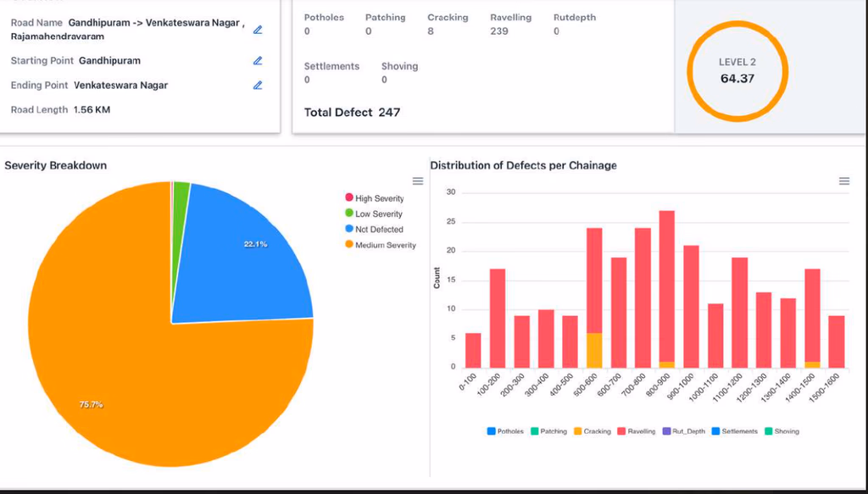The width and height of the screenshot is (868, 494).
Task: Click the Rutdepth label in defect summary
Action: point(575,18)
